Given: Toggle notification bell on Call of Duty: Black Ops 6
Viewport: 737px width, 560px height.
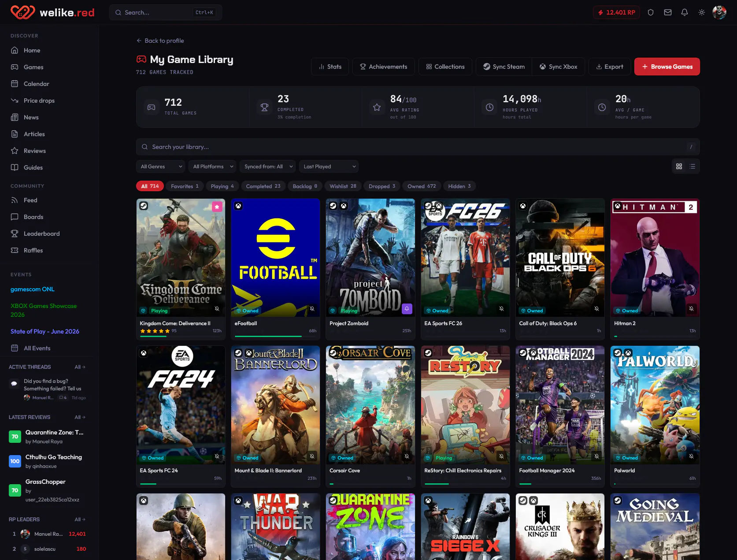Looking at the screenshot, I should (596, 308).
